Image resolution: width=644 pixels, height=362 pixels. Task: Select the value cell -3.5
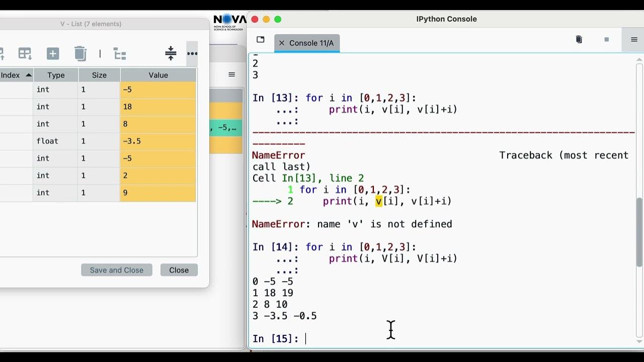click(x=158, y=141)
